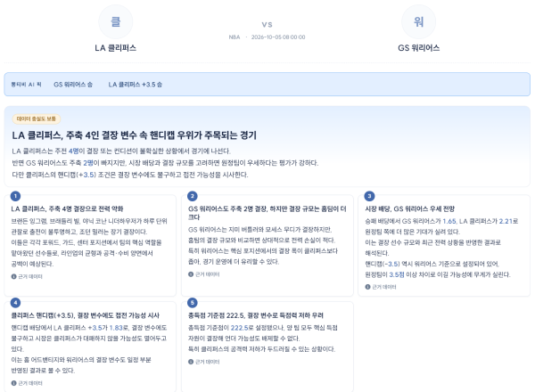This screenshot has height=392, width=535.
Task: Click the 데이터 충실도 보통 badge
Action: coord(37,118)
